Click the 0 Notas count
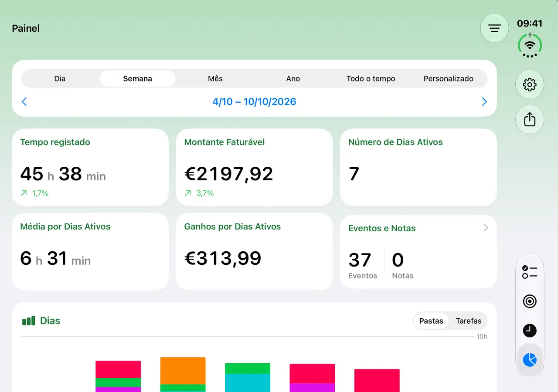Viewport: 558px width, 392px height. coord(402,266)
